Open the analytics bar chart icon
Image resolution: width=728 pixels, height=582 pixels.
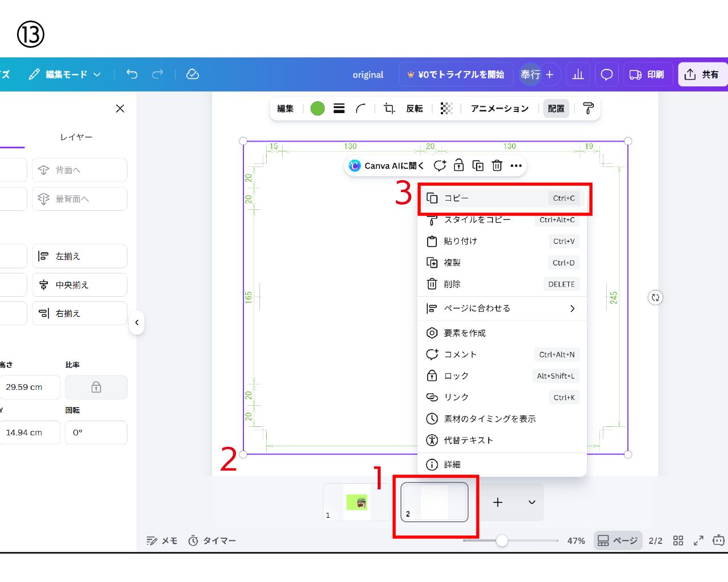[x=578, y=74]
